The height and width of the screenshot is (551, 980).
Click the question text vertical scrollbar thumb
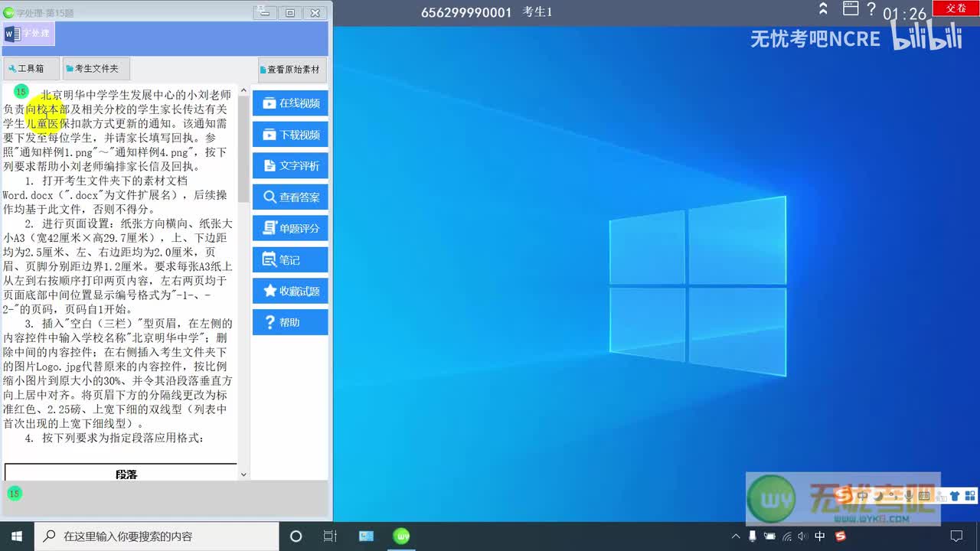(x=243, y=149)
